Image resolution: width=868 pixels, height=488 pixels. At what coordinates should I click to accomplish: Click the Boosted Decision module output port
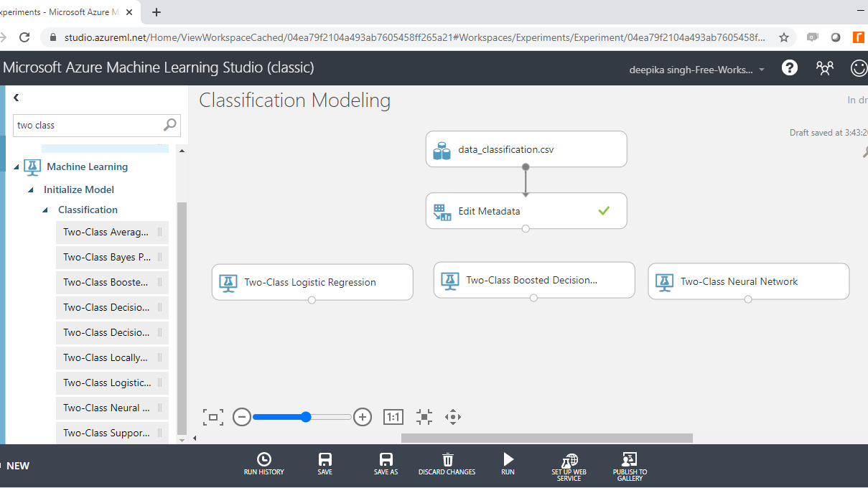533,298
